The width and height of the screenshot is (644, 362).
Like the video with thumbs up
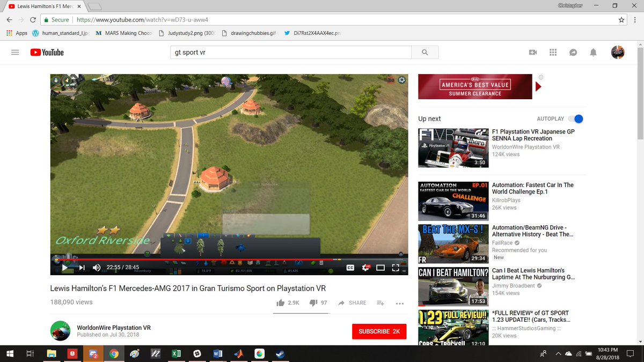(x=287, y=302)
